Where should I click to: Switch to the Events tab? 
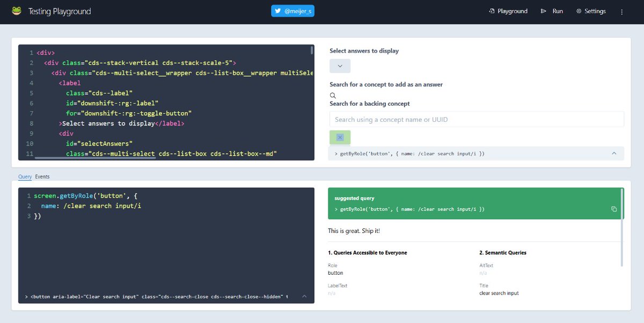tap(42, 177)
